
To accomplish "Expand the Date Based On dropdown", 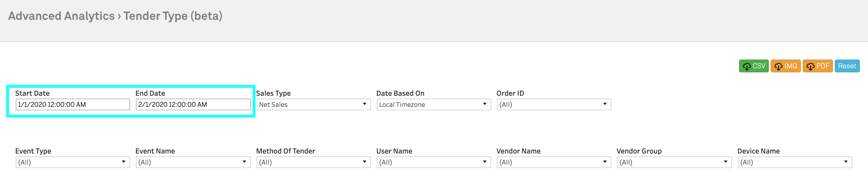I will (x=433, y=104).
